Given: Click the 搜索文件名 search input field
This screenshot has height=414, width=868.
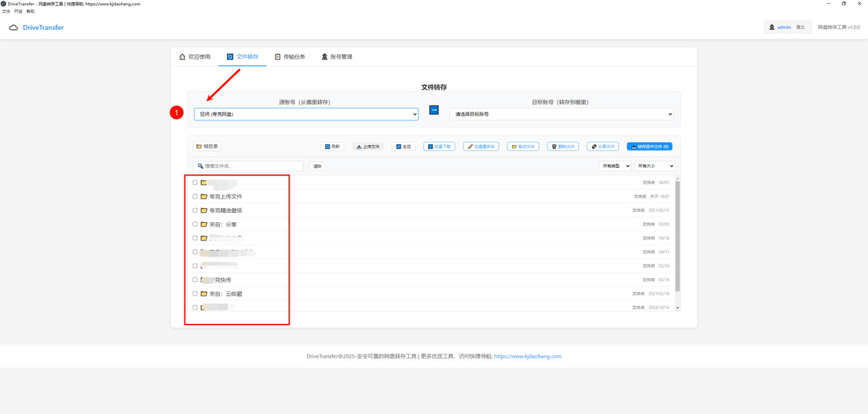Looking at the screenshot, I should [251, 166].
